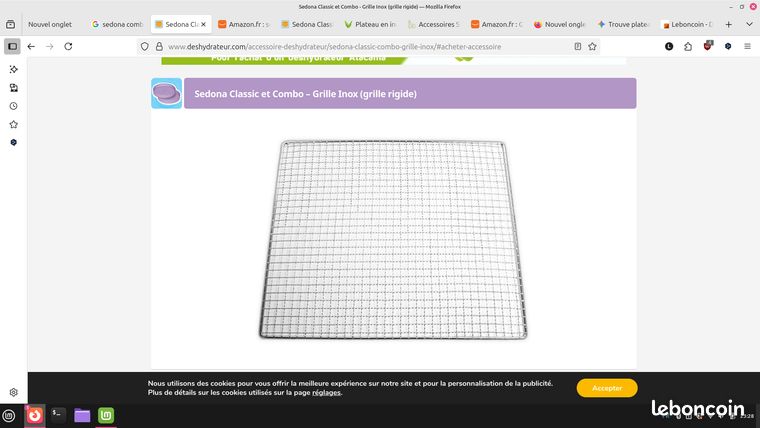Expand the list all tabs chevron
This screenshot has width=760, height=428.
(x=749, y=24)
